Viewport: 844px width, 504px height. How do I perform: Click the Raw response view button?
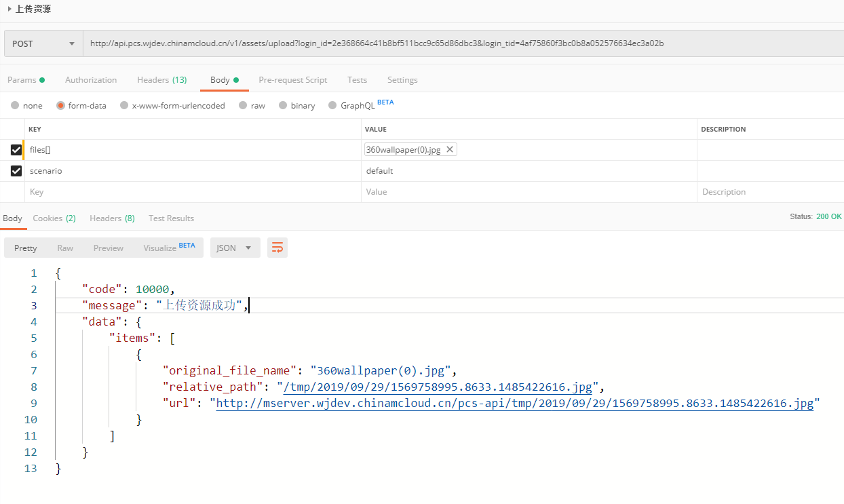point(65,248)
